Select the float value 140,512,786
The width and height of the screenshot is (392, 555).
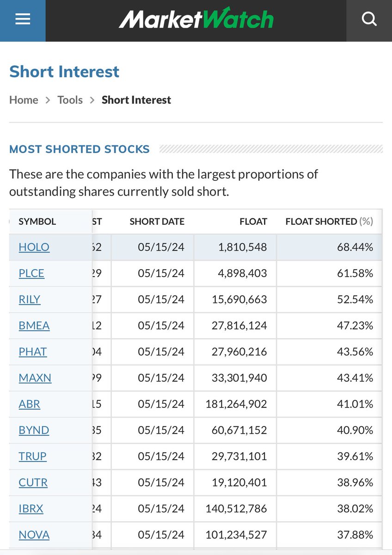(237, 509)
